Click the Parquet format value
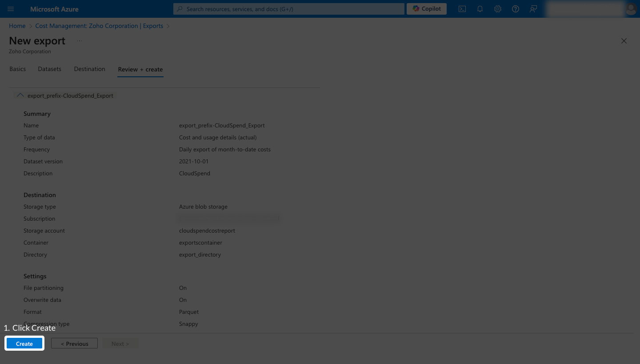This screenshot has height=364, width=640. click(189, 312)
